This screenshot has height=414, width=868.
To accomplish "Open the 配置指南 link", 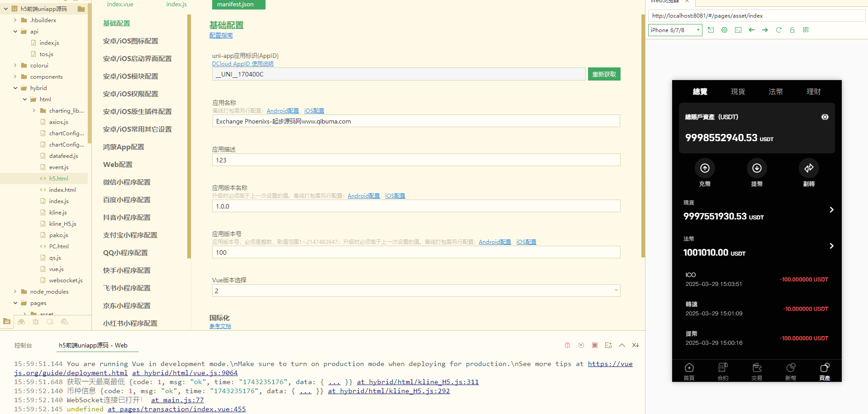I will tap(221, 35).
